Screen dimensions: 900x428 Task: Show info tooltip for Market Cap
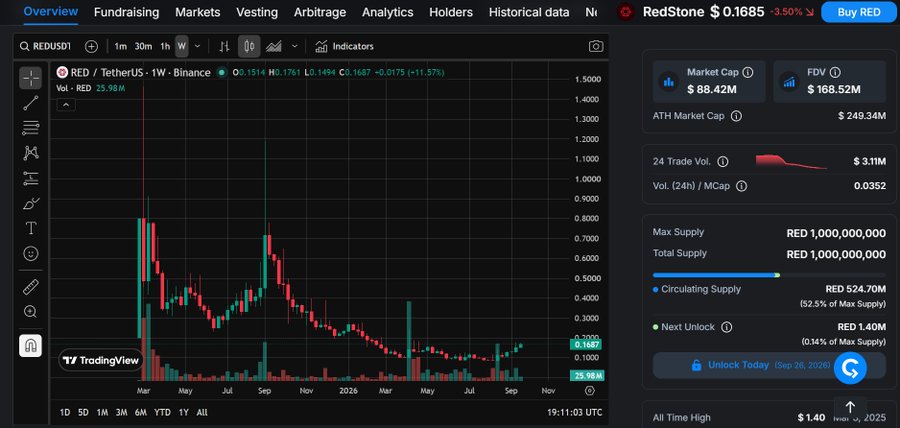748,72
